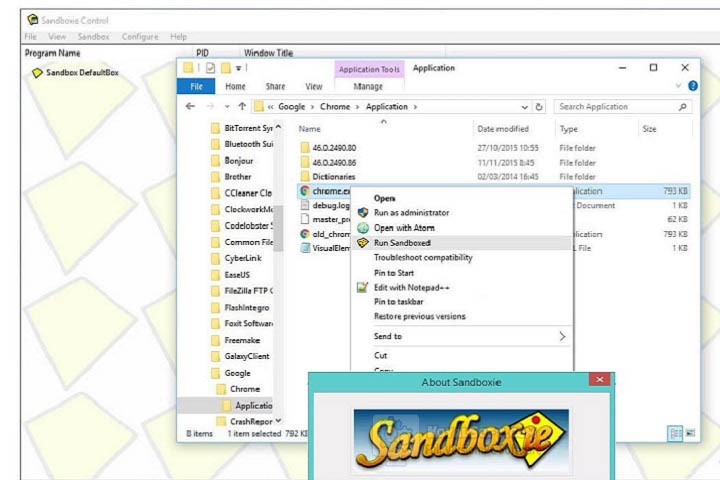Close the About Sandboxie dialog
720x480 pixels.
click(600, 379)
